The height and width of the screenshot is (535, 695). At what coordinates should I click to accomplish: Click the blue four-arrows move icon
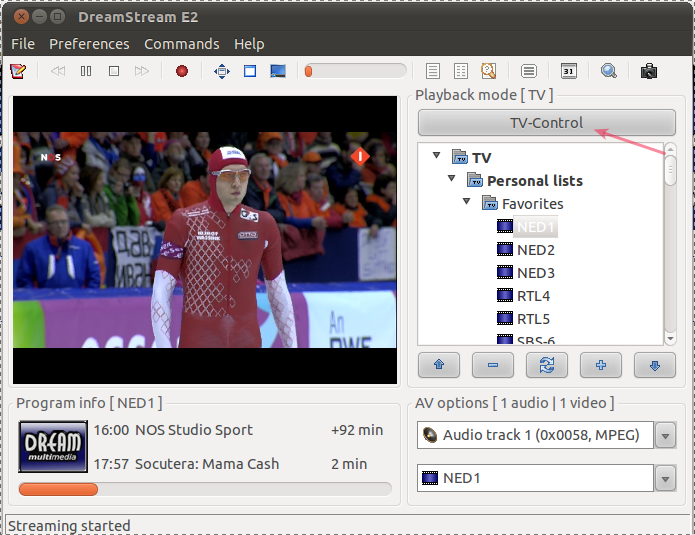pos(222,71)
